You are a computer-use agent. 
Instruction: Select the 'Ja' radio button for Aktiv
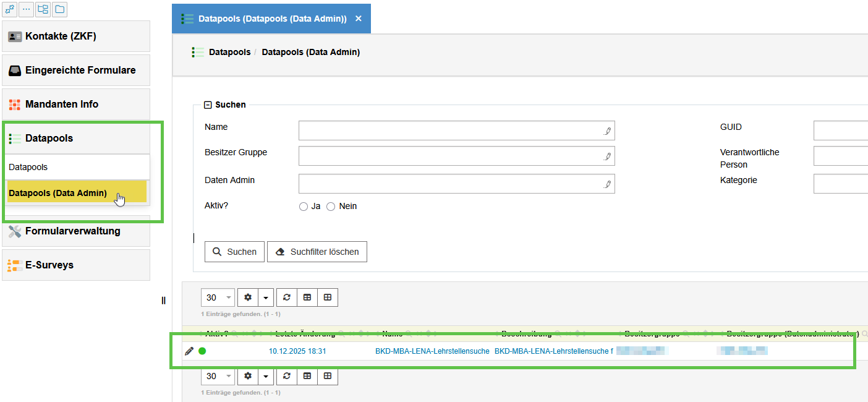(304, 207)
